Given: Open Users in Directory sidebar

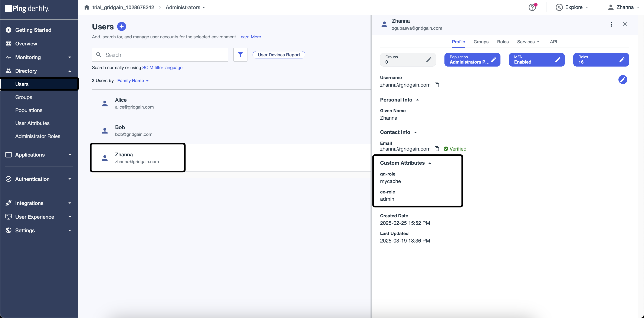Looking at the screenshot, I should pyautogui.click(x=39, y=84).
